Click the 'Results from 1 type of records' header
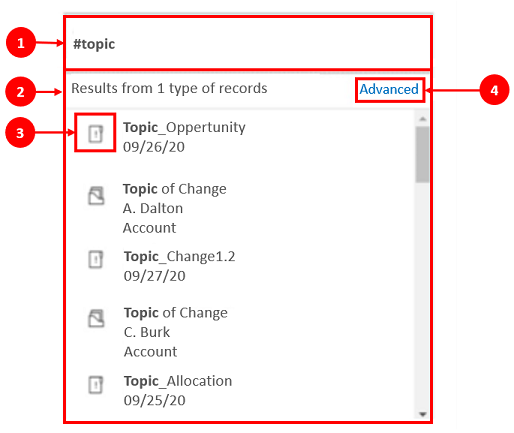The width and height of the screenshot is (514, 433). click(x=169, y=88)
